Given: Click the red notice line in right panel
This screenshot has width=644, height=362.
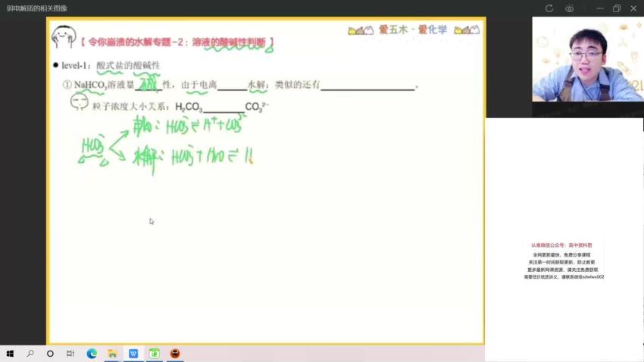Looking at the screenshot, I should click(561, 245).
